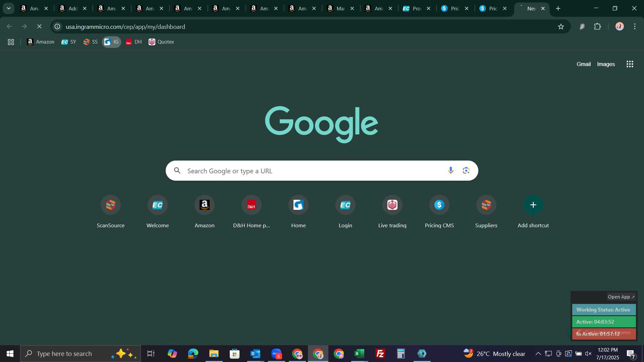
Task: Open File Explorer from taskbar
Action: point(214,354)
